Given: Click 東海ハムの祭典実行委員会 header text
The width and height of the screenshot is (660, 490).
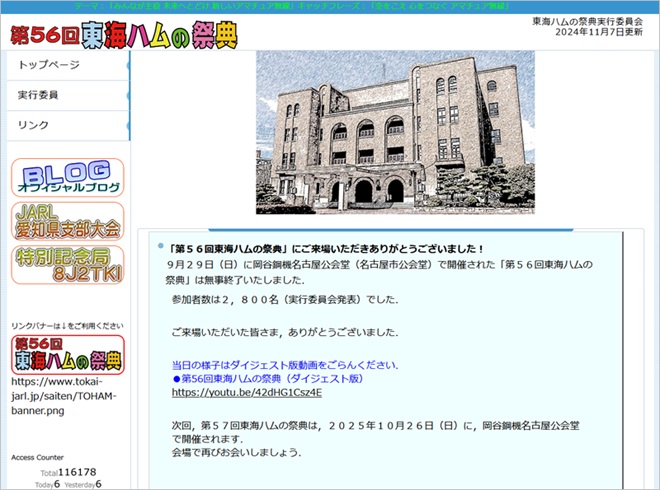Looking at the screenshot, I should (x=588, y=21).
